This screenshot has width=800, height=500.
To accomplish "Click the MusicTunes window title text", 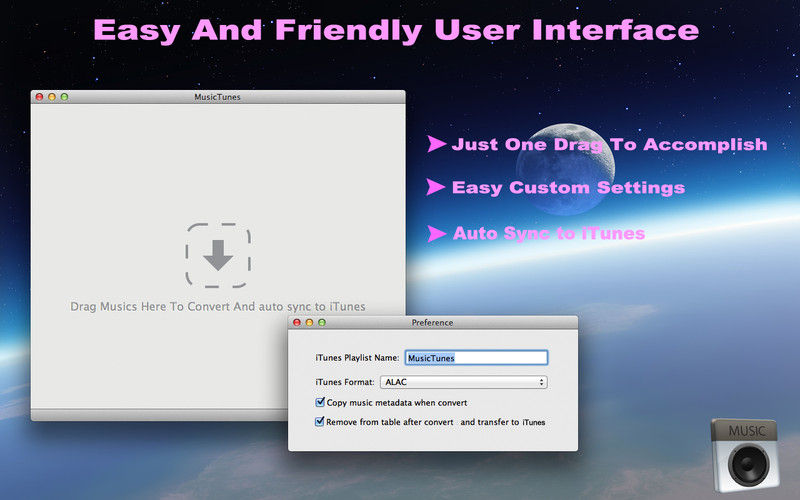I will 217,97.
